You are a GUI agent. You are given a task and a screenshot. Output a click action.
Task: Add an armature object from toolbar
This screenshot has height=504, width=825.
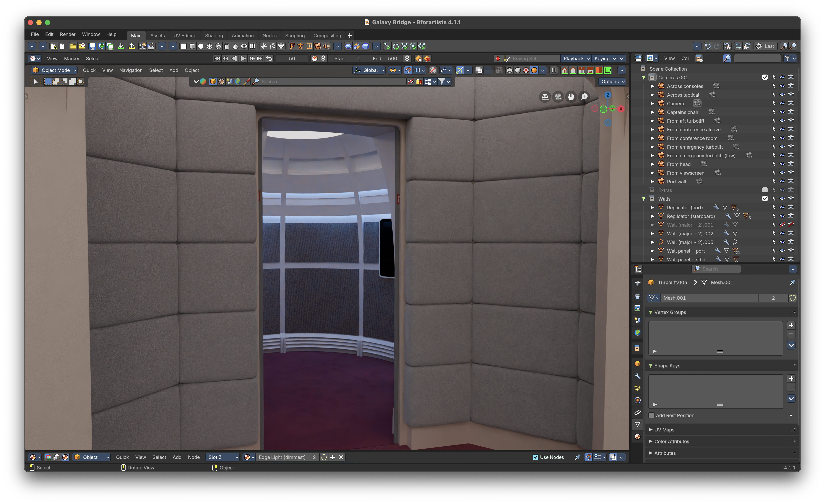300,46
